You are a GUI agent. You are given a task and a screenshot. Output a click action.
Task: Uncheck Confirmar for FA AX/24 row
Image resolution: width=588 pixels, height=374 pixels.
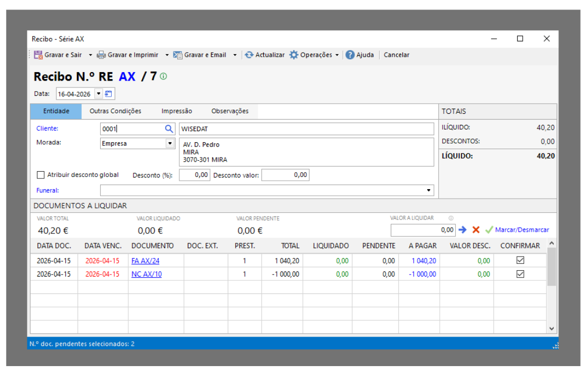click(x=520, y=260)
